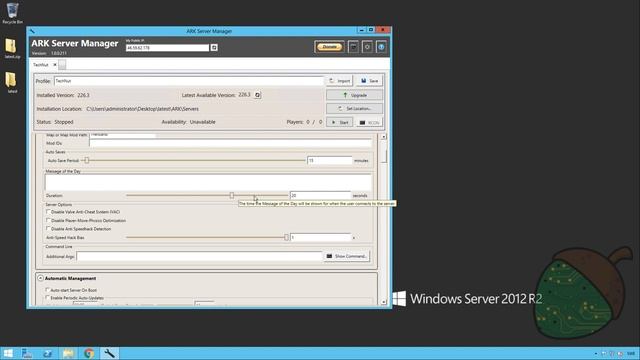The width and height of the screenshot is (640, 360).
Task: Click the Anti-Speed Hack Bias value field
Action: point(320,237)
